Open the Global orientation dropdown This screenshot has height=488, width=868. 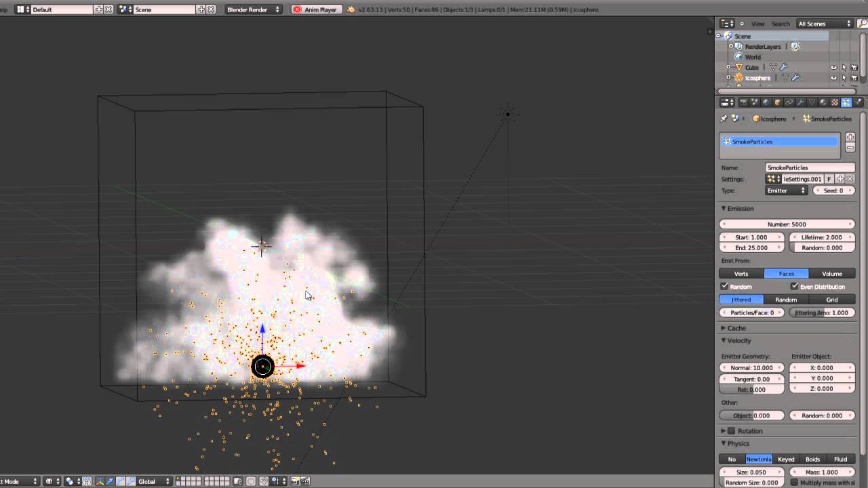tap(154, 481)
